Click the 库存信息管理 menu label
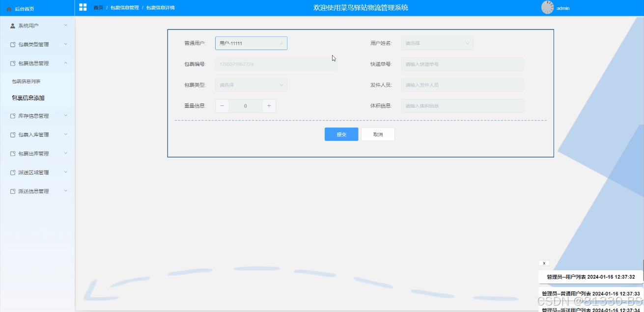 point(33,116)
